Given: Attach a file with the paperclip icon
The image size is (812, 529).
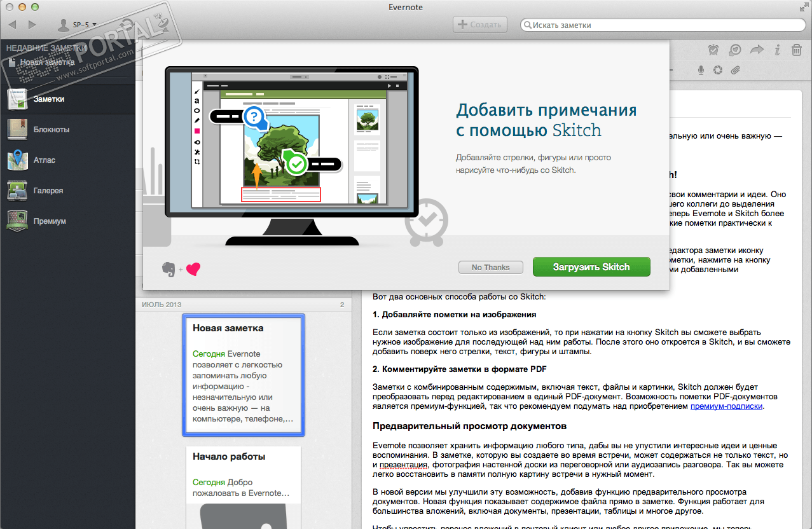Looking at the screenshot, I should click(x=735, y=70).
